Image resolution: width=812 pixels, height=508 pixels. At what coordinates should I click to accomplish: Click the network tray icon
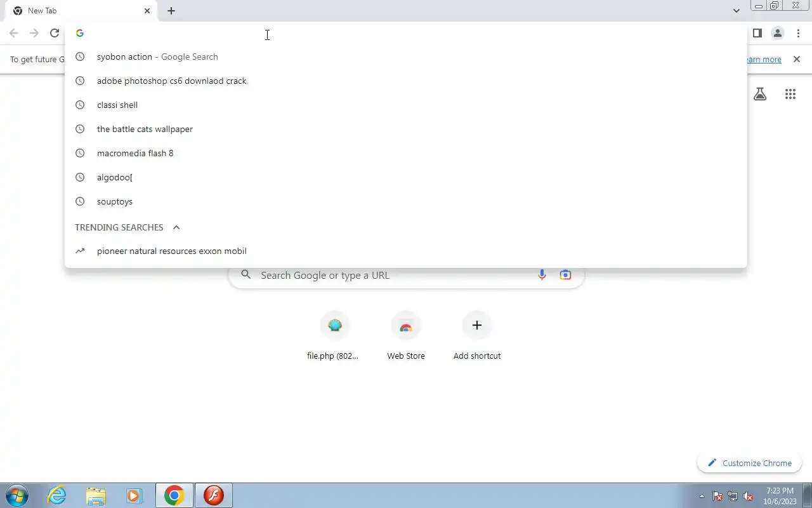coord(733,496)
